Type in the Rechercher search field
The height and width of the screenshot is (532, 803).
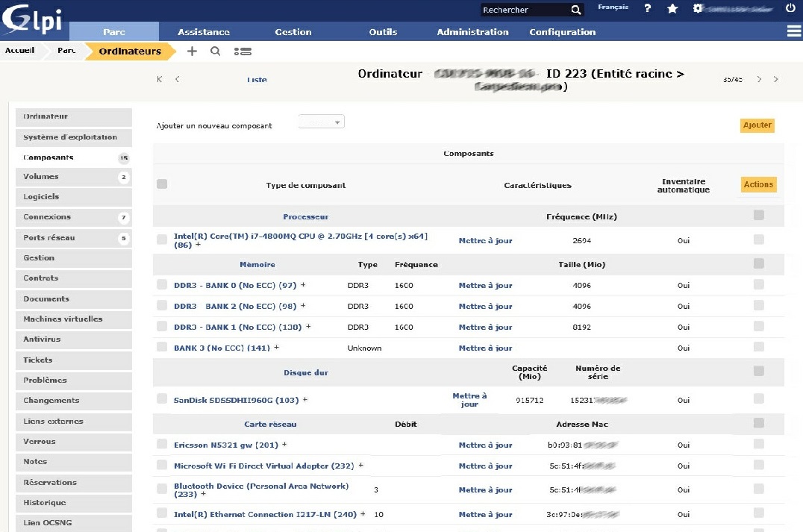click(522, 10)
